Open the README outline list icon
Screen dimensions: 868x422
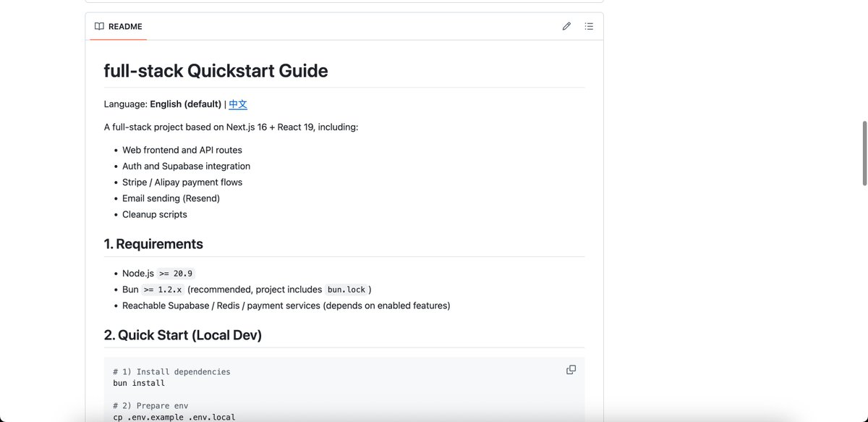click(589, 26)
